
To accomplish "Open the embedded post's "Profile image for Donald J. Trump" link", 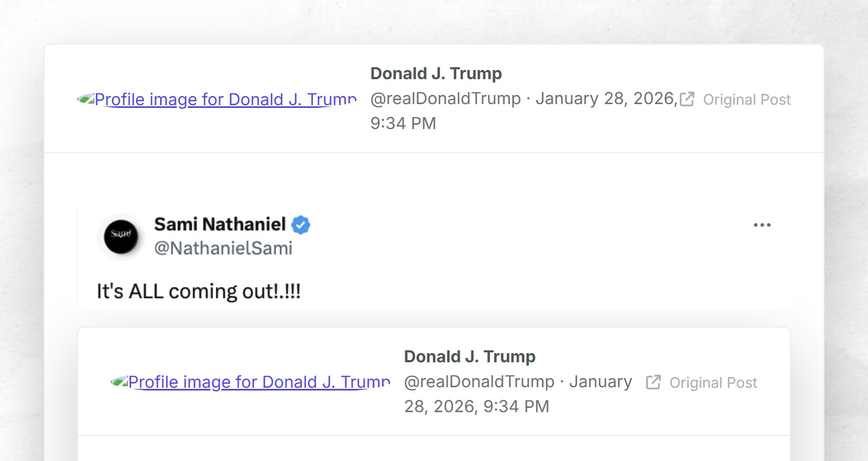I will pos(259,382).
